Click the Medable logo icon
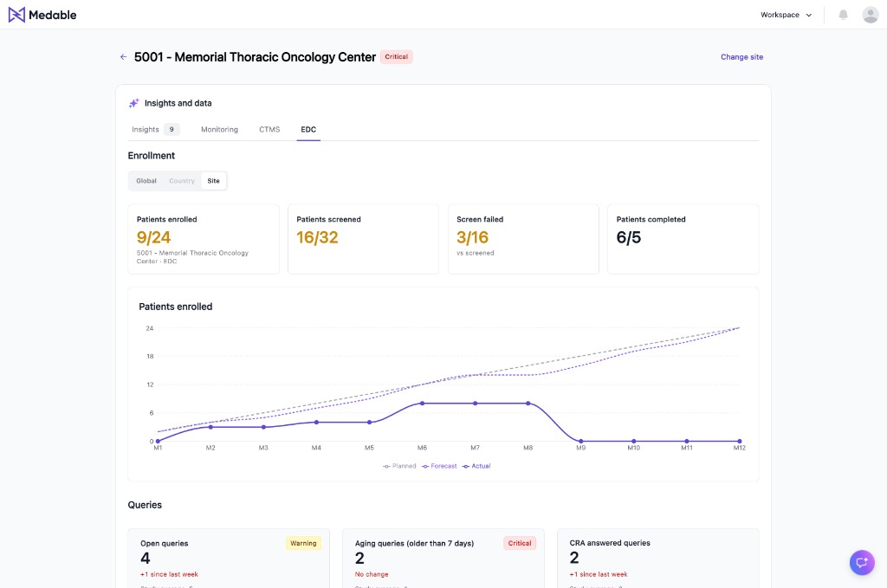The height and width of the screenshot is (588, 887). pos(16,15)
